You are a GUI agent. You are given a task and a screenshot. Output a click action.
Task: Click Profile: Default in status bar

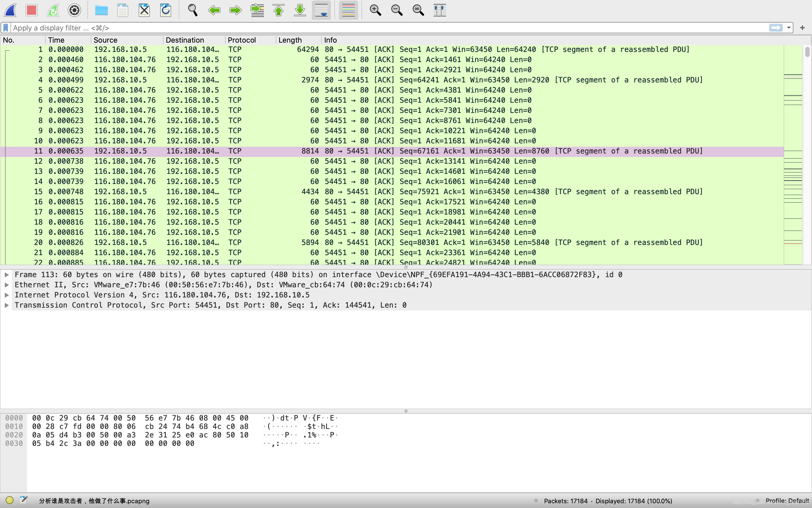point(787,501)
